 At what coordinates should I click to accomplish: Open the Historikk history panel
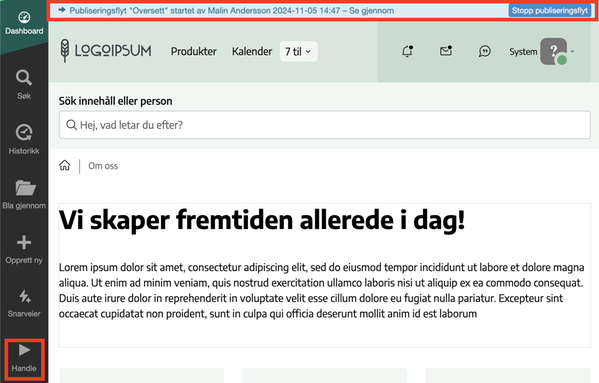click(x=24, y=139)
